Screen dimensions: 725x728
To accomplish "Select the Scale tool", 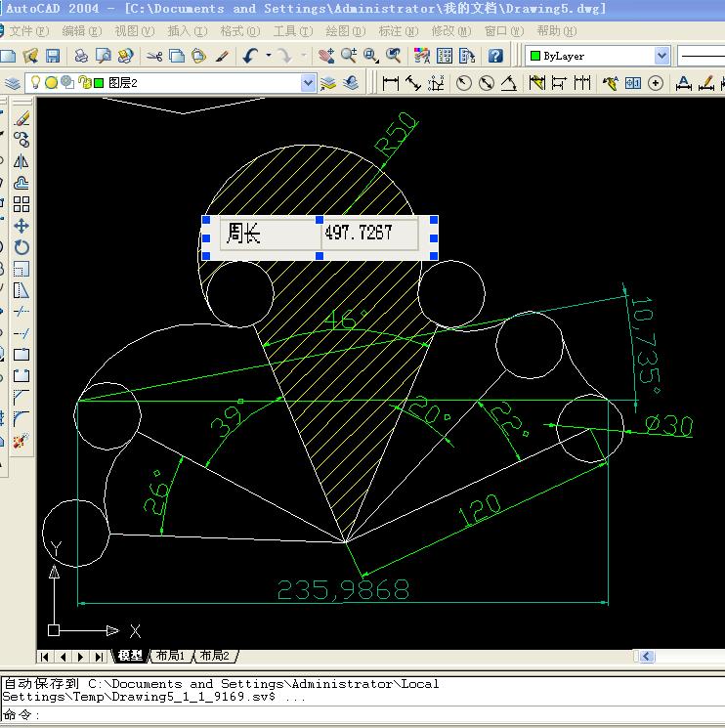I will [21, 269].
